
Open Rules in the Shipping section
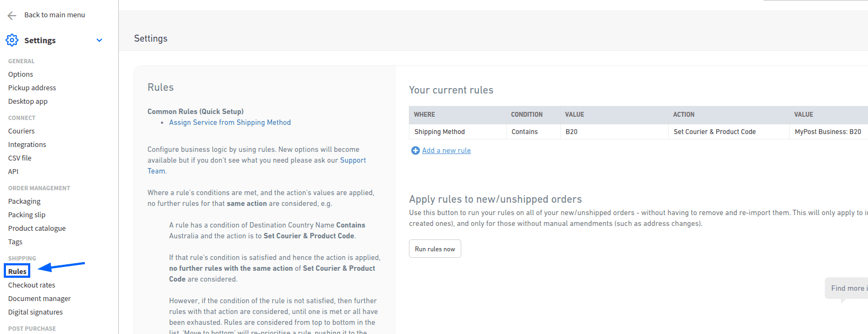[x=17, y=271]
